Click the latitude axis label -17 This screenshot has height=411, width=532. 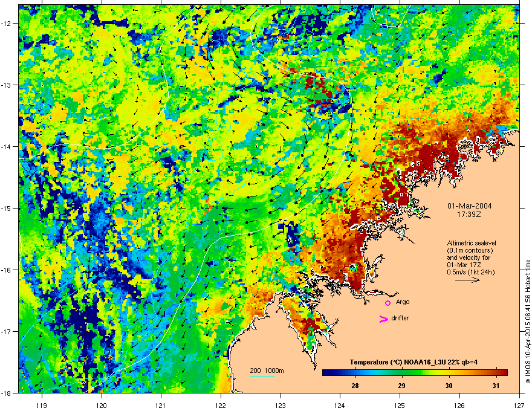7,331
